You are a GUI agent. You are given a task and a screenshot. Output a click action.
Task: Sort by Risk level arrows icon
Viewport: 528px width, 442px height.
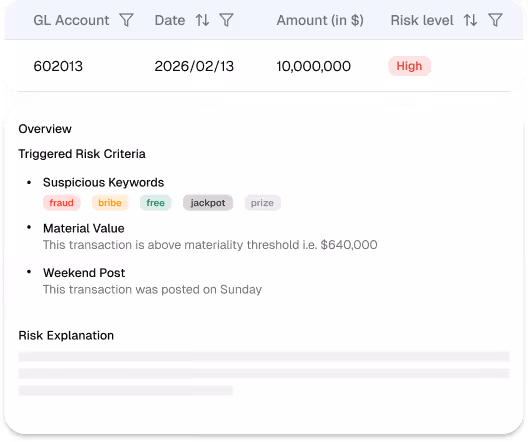(470, 20)
